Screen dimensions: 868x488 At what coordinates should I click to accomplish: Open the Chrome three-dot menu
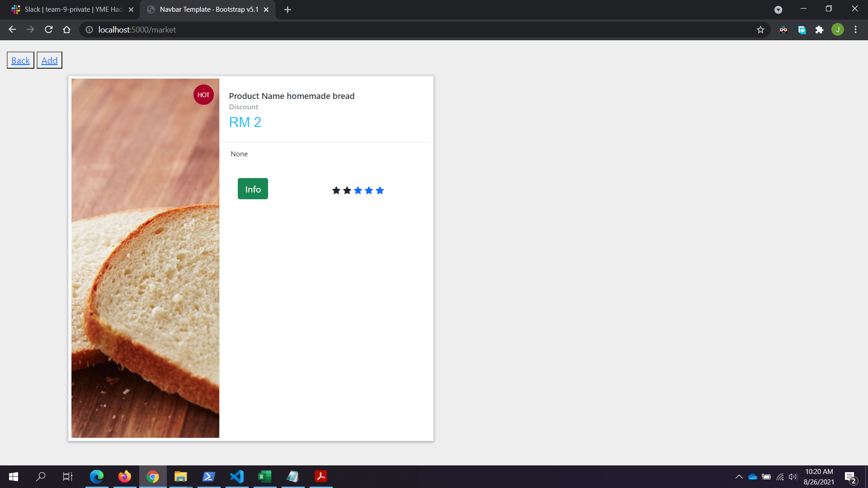[855, 30]
